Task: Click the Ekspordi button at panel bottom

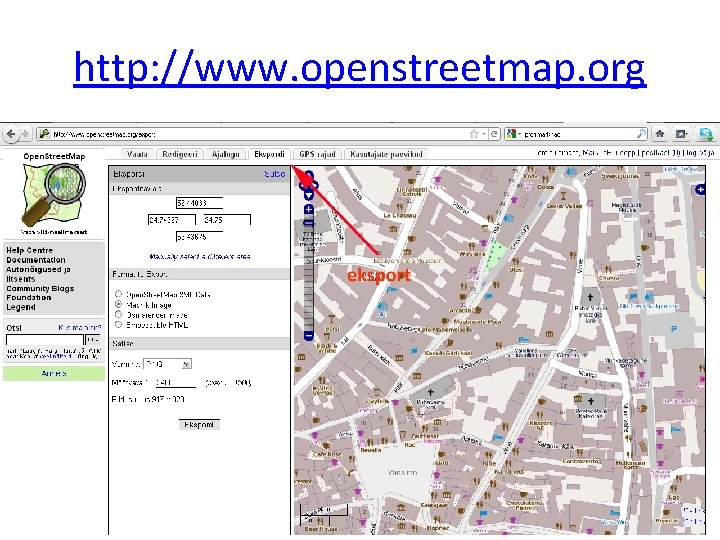Action: 199,425
